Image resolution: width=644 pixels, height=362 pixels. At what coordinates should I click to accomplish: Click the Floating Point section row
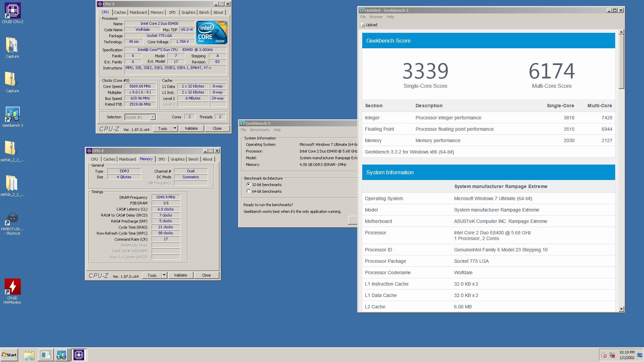488,129
